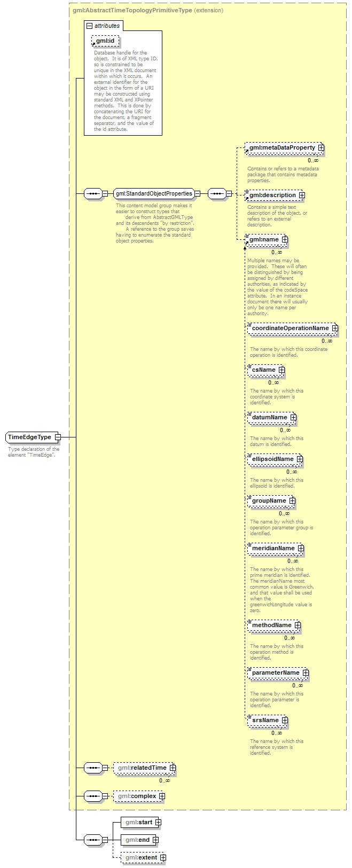Expand the gml:metaDataProperty plus icon
The width and height of the screenshot is (352, 868).
click(321, 148)
